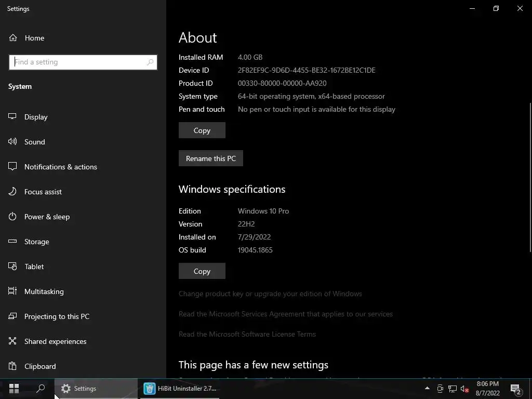532x399 pixels.
Task: Open the Windows Start menu
Action: tap(14, 389)
